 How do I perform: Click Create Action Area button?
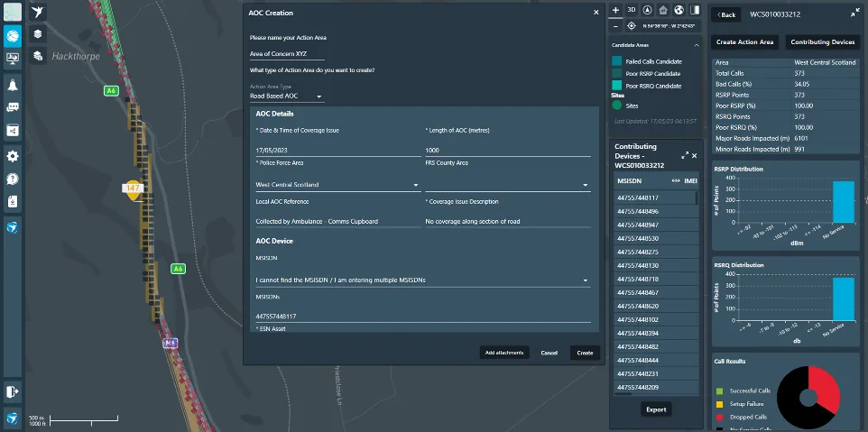point(744,42)
